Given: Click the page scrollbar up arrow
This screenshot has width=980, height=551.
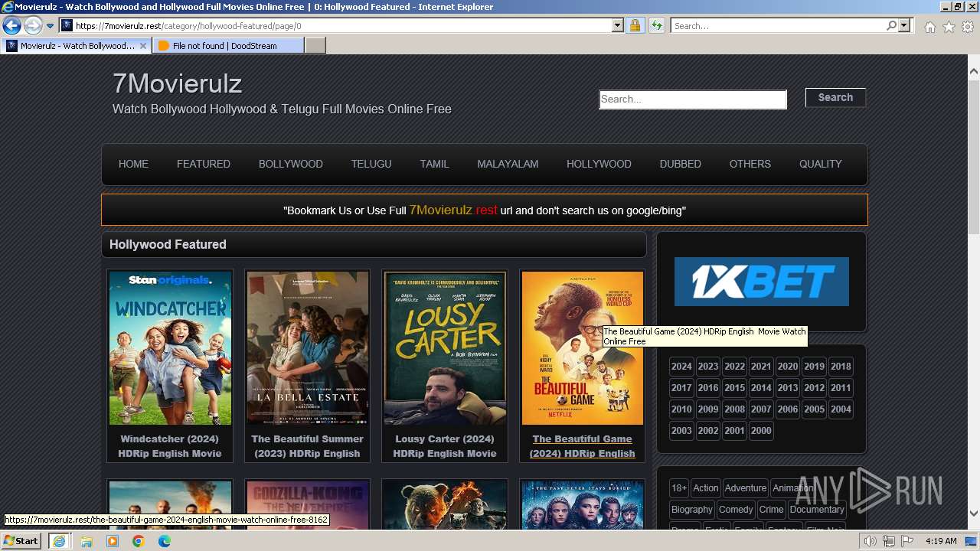Looking at the screenshot, I should 974,71.
